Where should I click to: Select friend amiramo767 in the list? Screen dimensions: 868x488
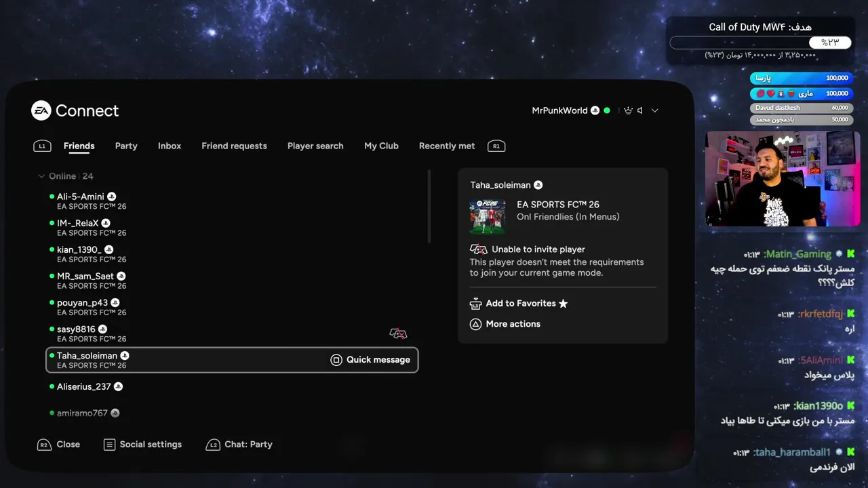(232, 413)
